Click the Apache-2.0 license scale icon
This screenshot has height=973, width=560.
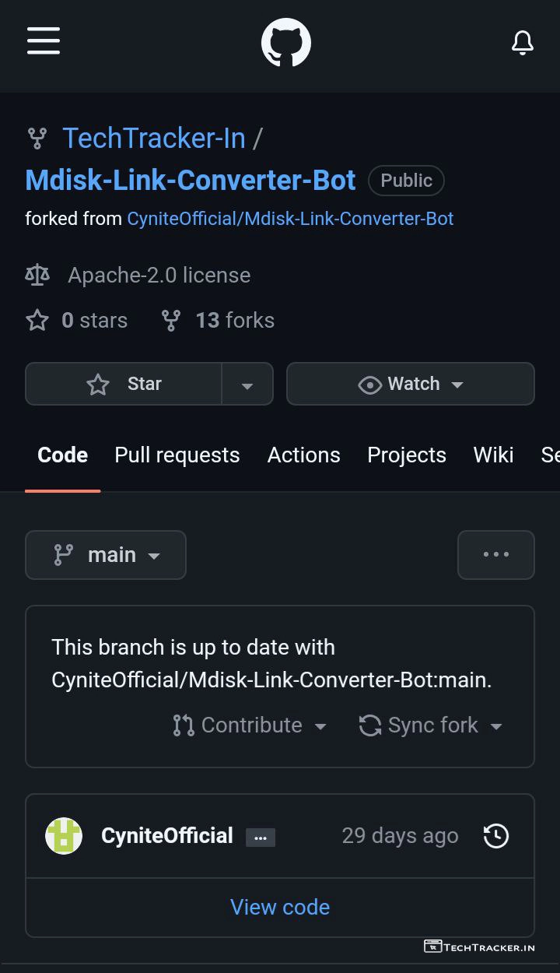(x=37, y=275)
